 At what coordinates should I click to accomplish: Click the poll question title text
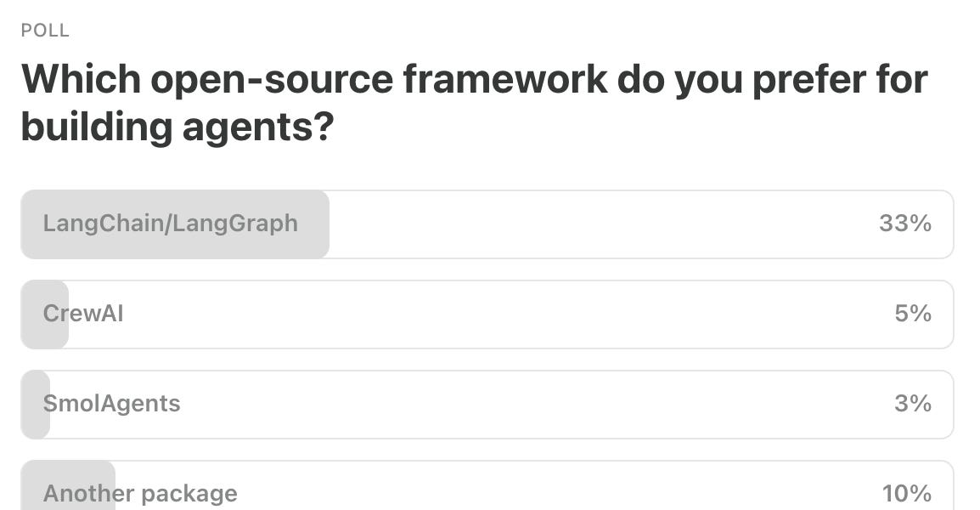476,100
